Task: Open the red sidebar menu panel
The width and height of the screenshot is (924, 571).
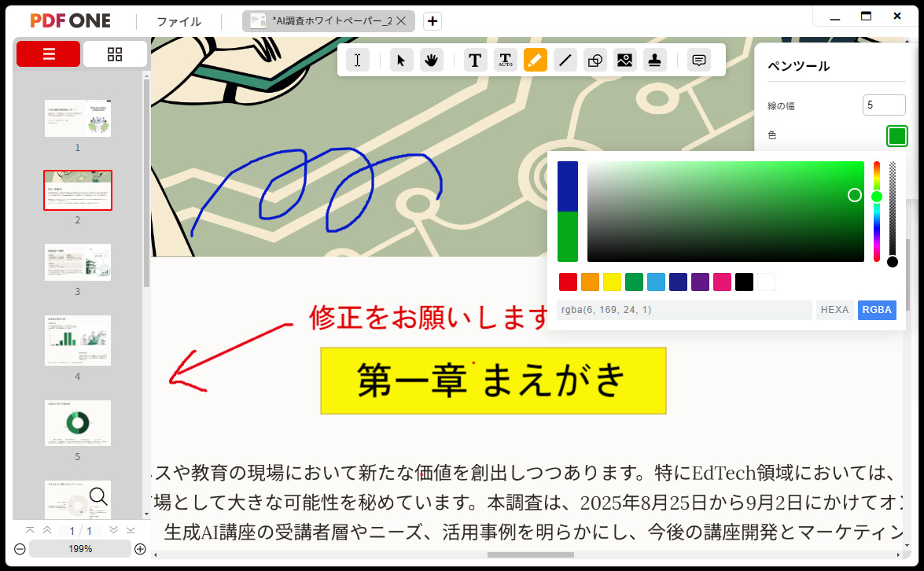Action: pyautogui.click(x=48, y=54)
